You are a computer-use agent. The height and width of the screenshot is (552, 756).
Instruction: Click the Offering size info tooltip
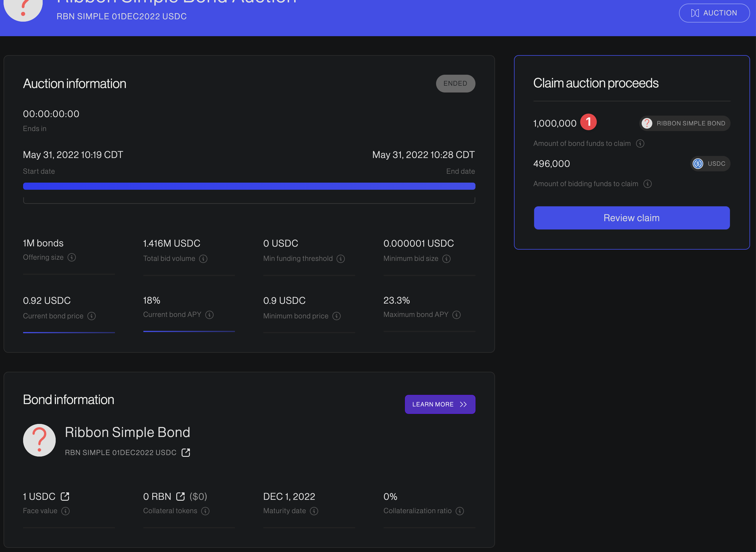72,257
